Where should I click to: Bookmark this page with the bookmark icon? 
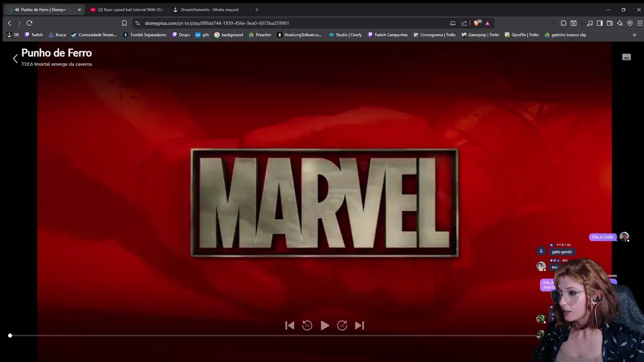124,23
